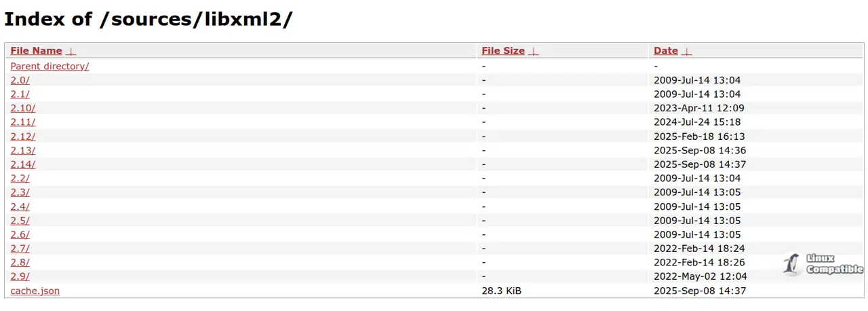This screenshot has height=311, width=868.
Task: Open the 2.14/ directory link
Action: coord(22,164)
